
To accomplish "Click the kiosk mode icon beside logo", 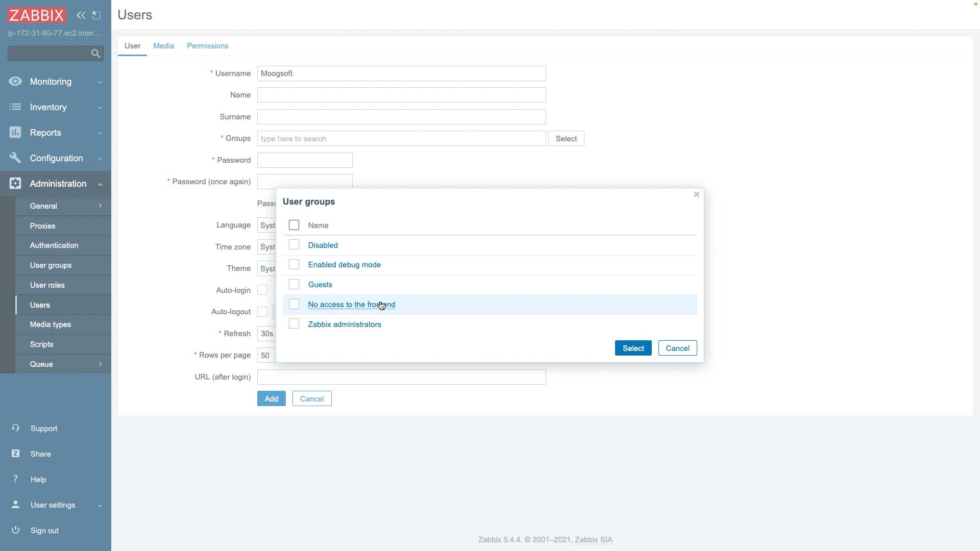I will click(x=96, y=15).
